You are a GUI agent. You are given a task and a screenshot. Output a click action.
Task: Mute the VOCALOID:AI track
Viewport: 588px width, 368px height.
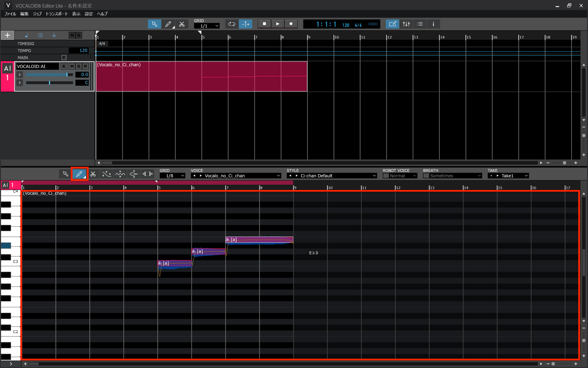pyautogui.click(x=72, y=66)
